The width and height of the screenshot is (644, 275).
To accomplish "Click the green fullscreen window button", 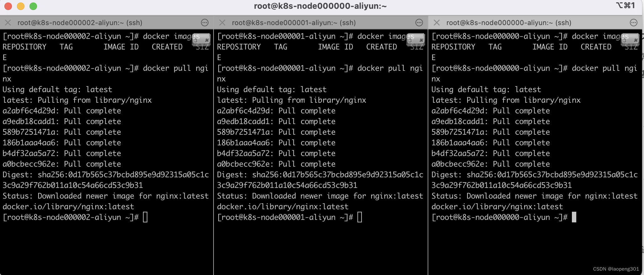I will 33,6.
